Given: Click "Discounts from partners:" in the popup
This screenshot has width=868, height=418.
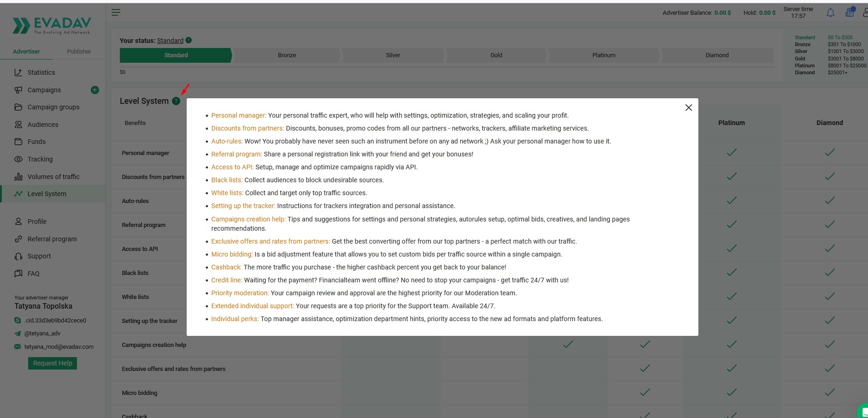Looking at the screenshot, I should (248, 128).
